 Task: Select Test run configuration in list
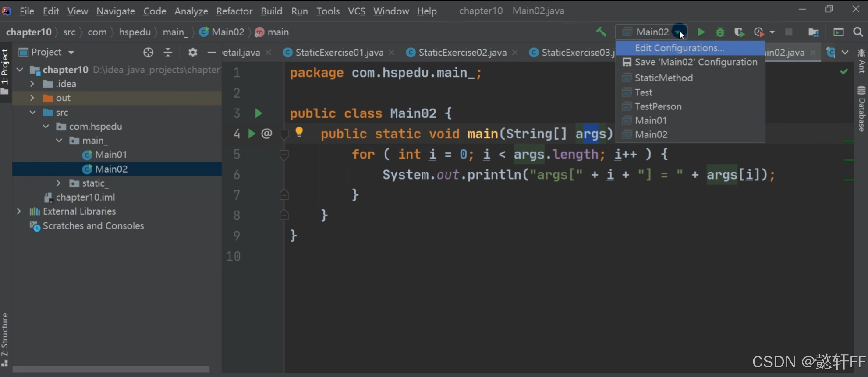[x=691, y=92]
